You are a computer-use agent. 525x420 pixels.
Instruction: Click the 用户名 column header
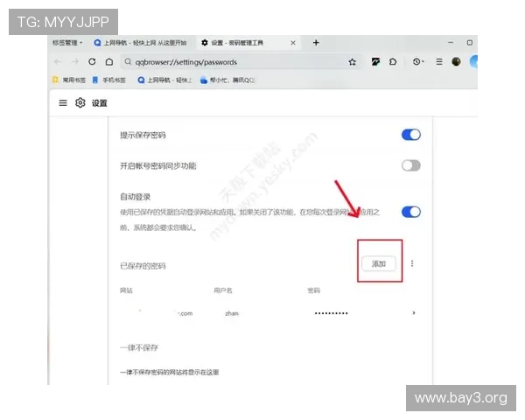pyautogui.click(x=222, y=290)
